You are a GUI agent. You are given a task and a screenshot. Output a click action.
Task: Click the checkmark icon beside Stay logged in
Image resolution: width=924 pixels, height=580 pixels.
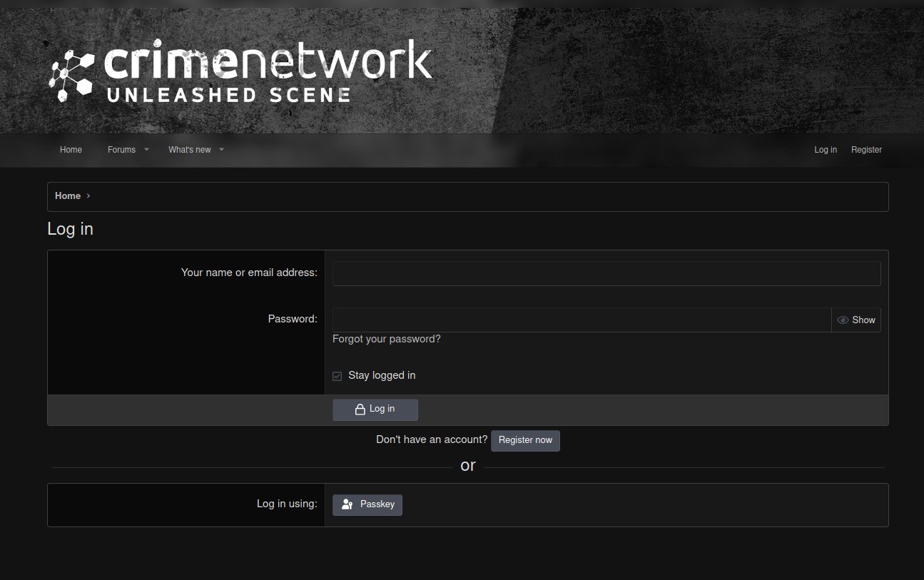click(x=336, y=375)
